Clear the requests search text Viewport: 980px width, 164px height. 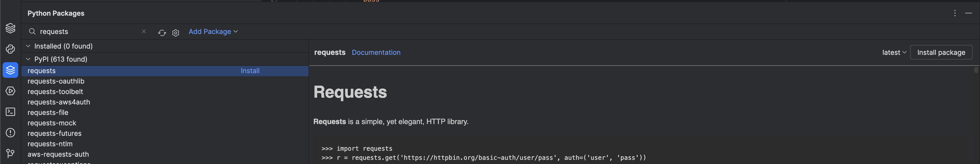[144, 31]
